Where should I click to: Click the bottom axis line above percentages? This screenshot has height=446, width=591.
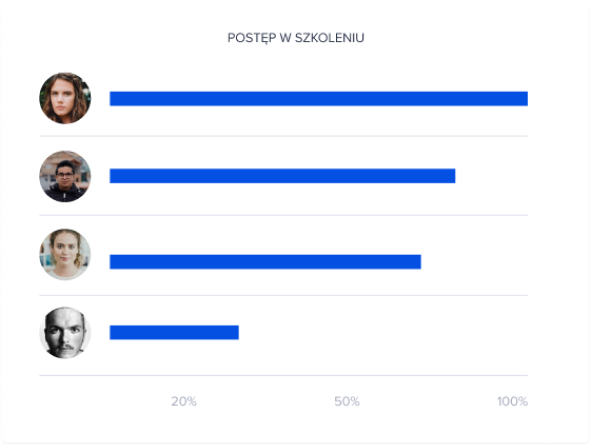click(283, 375)
